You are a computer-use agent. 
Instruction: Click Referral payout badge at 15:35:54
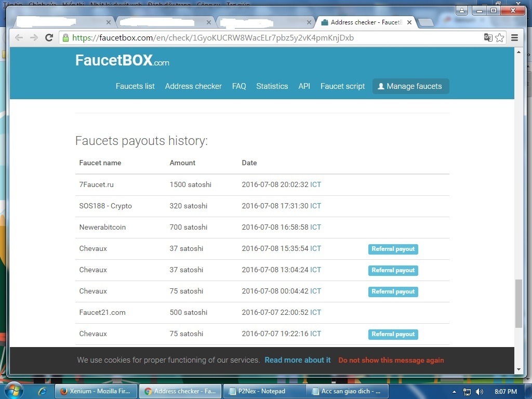pyautogui.click(x=393, y=249)
